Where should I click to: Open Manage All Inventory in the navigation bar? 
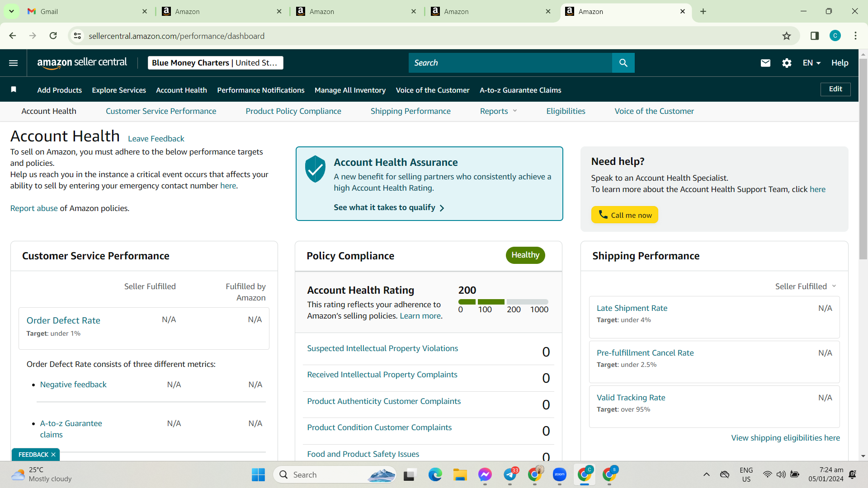350,90
